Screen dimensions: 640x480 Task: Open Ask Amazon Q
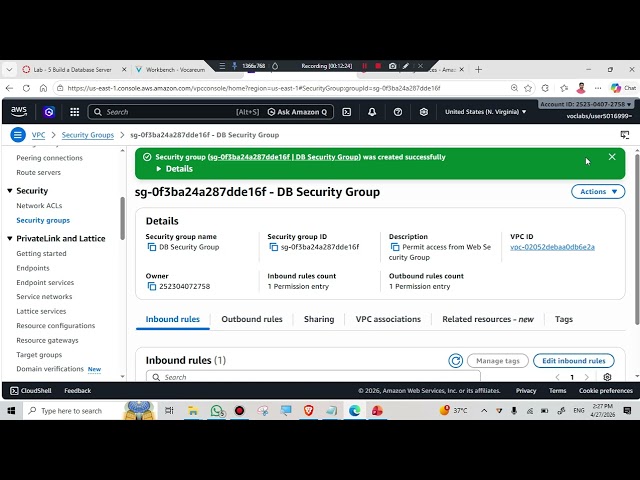[x=298, y=112]
